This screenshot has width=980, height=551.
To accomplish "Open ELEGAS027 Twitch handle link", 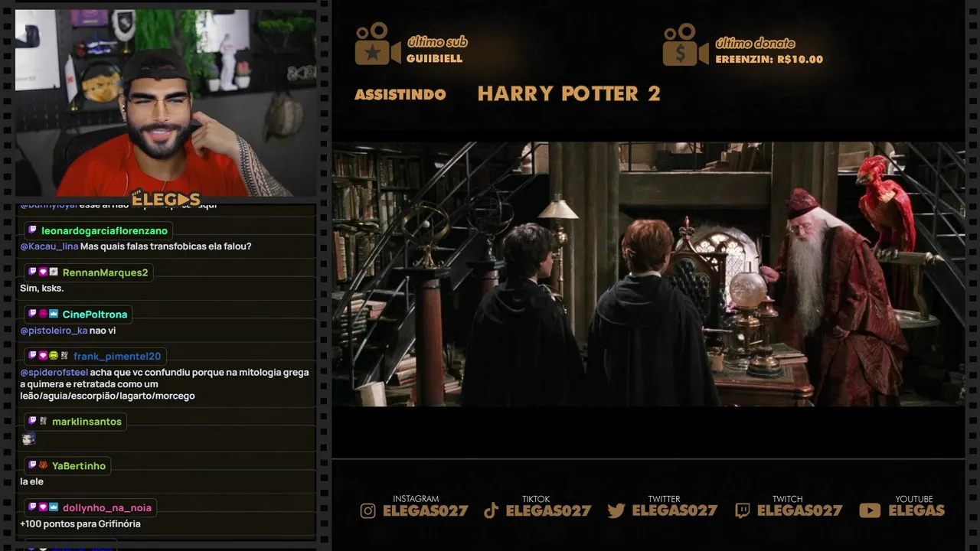I will pyautogui.click(x=800, y=510).
